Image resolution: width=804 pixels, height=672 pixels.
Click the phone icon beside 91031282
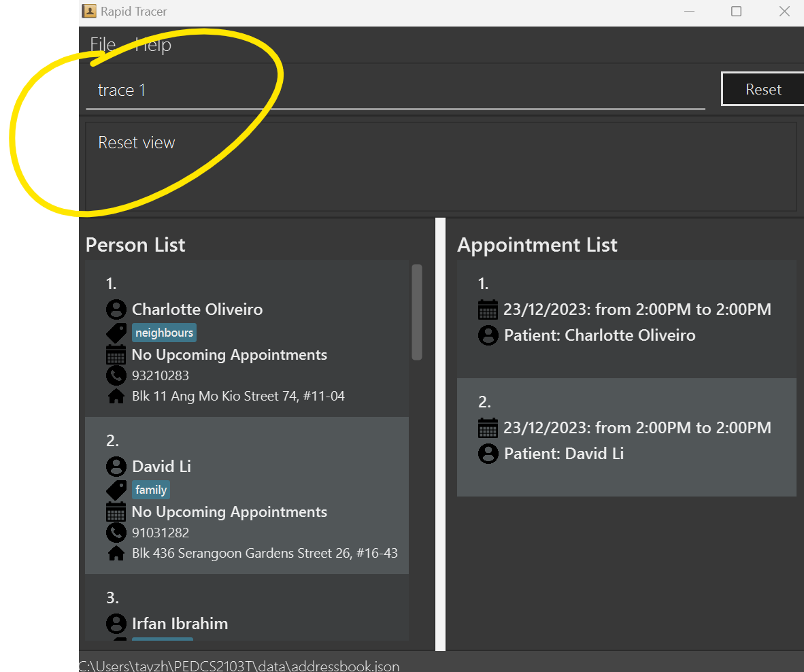[x=116, y=533]
